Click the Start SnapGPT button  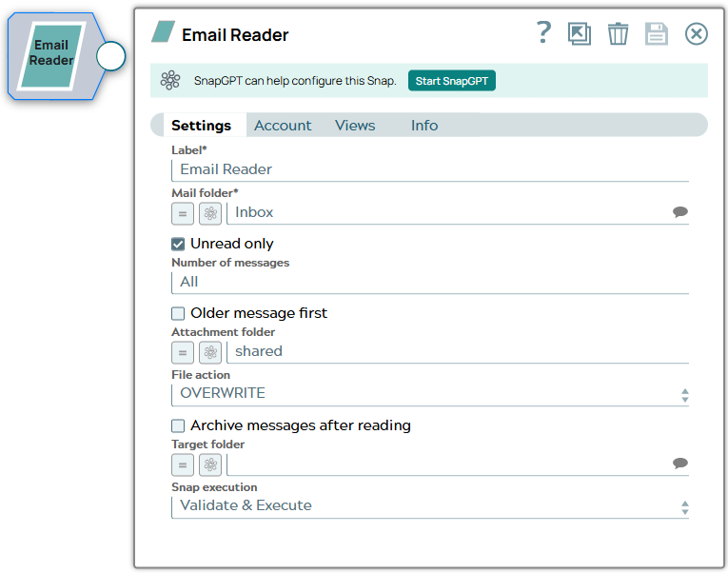tap(452, 81)
